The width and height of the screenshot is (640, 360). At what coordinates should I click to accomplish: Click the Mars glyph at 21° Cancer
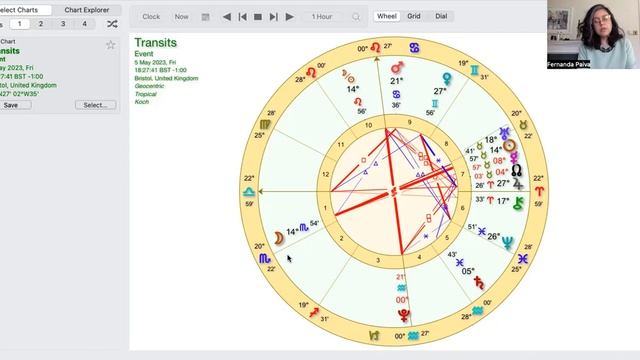(397, 67)
